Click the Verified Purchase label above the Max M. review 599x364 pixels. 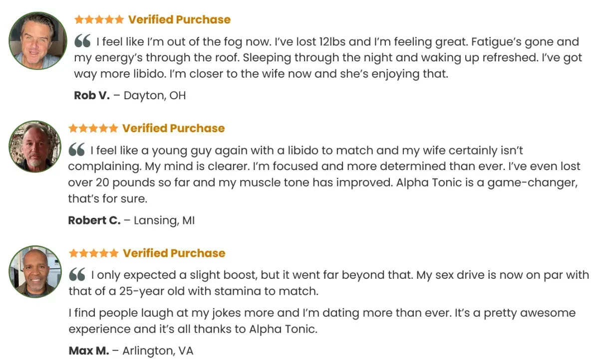(174, 253)
